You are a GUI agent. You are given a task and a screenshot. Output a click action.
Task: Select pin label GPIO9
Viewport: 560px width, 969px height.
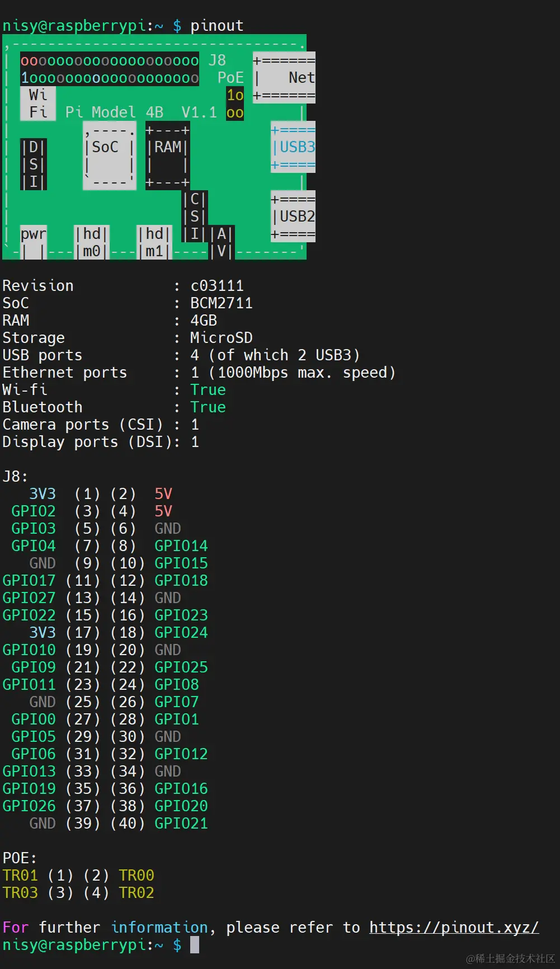coord(34,667)
